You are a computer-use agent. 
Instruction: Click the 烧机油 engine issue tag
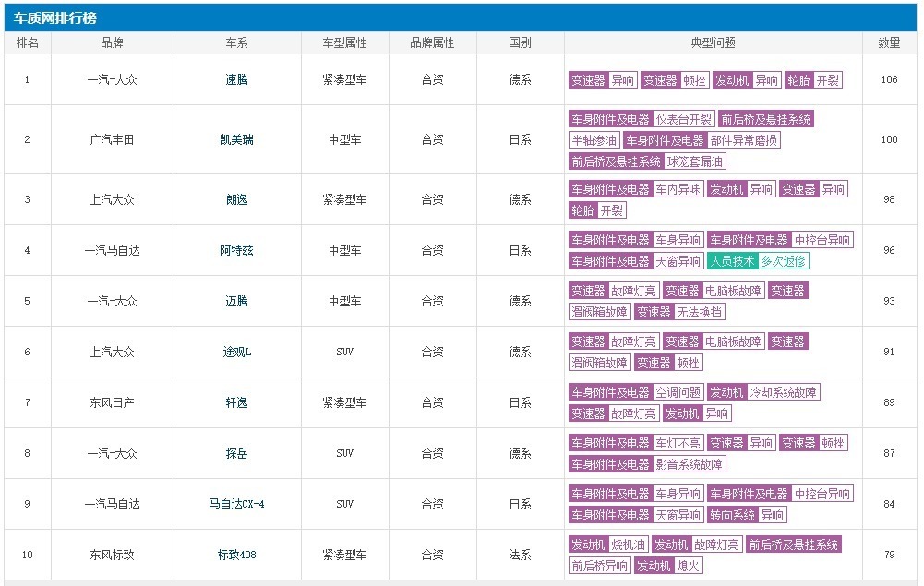coord(628,544)
